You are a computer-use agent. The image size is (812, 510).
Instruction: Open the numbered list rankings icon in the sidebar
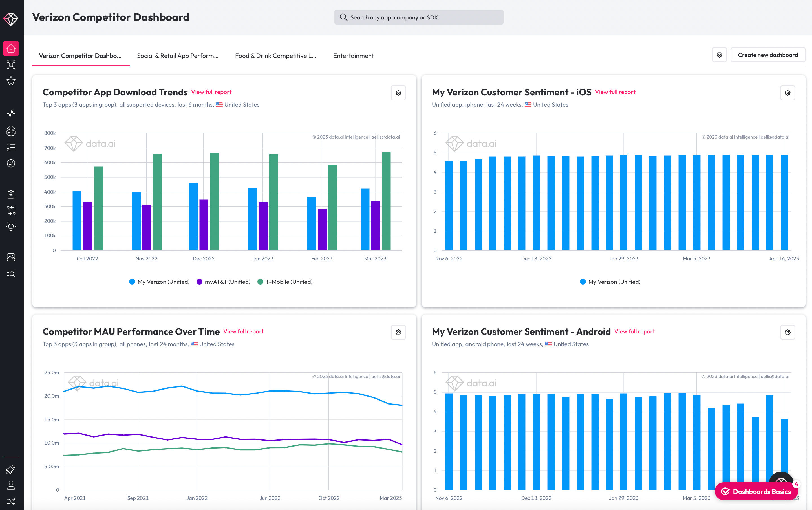[x=11, y=147]
